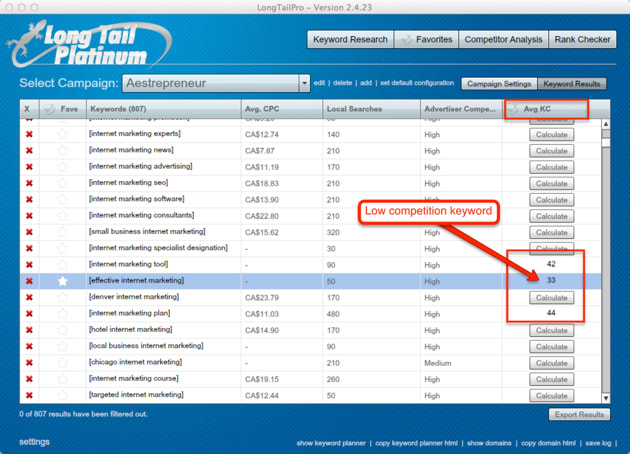Calculate KC for denver internet marketing
Viewport: 630px width, 454px height.
pos(551,298)
